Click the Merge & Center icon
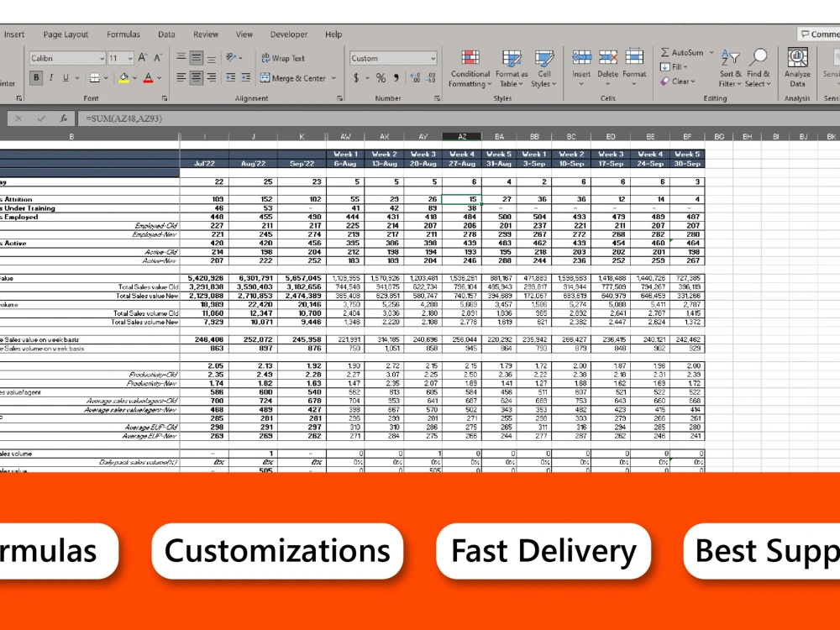This screenshot has height=630, width=840. (294, 77)
